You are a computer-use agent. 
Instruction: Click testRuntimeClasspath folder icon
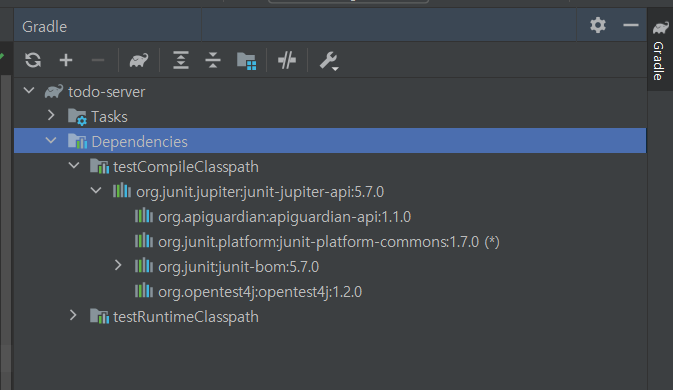tap(100, 316)
